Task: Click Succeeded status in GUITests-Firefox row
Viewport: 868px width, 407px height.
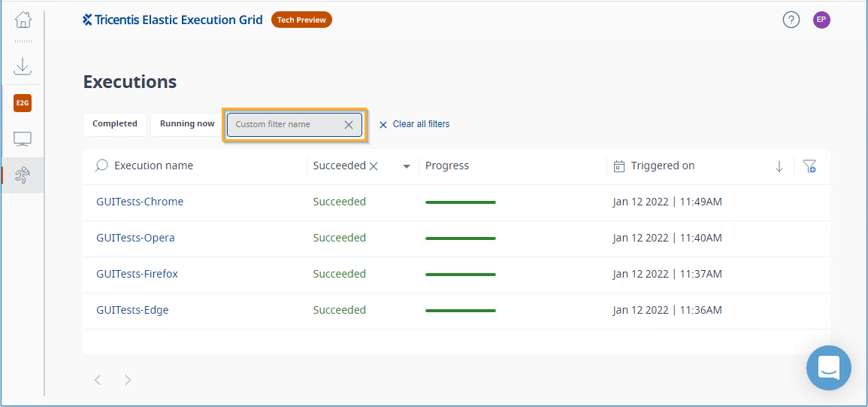Action: coord(340,274)
